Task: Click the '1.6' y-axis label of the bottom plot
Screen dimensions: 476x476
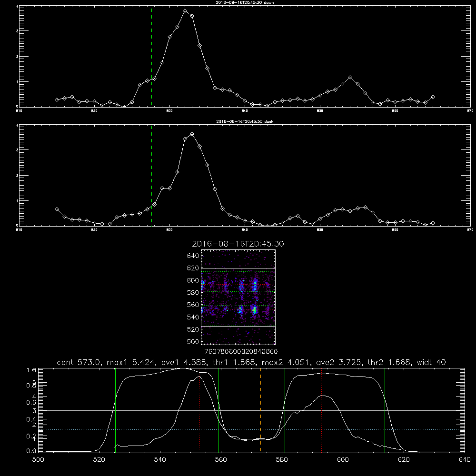Action: [x=31, y=370]
